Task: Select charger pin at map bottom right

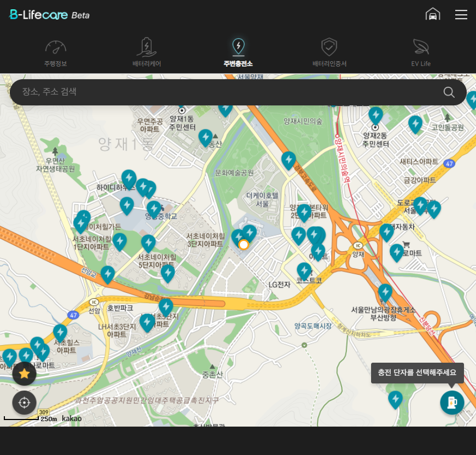Action: 395,400
